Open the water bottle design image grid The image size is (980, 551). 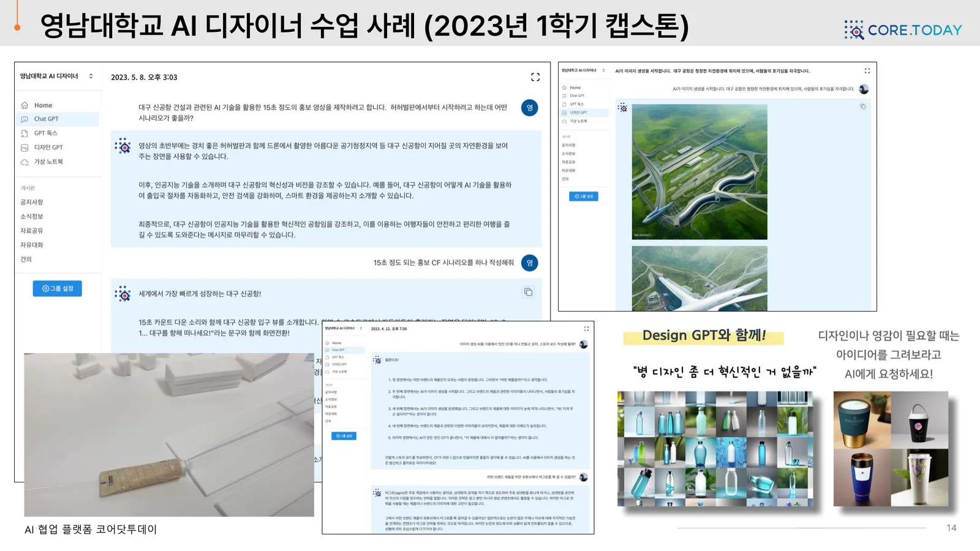click(715, 449)
